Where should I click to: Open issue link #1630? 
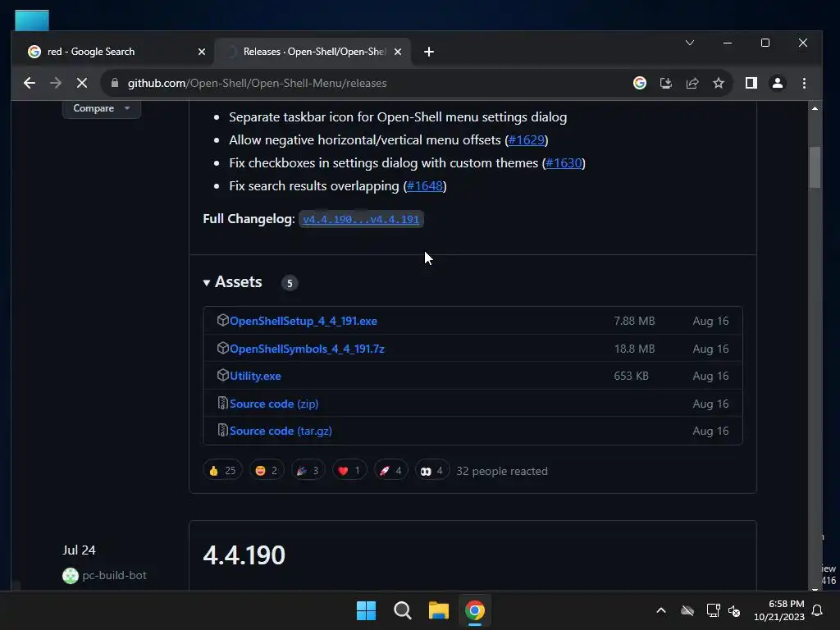click(x=564, y=163)
